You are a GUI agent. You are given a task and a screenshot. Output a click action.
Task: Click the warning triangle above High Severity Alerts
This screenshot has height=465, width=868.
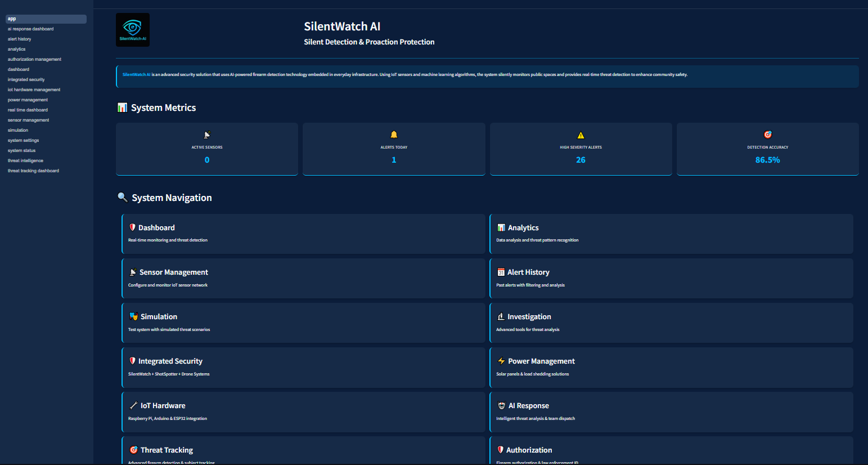[581, 135]
